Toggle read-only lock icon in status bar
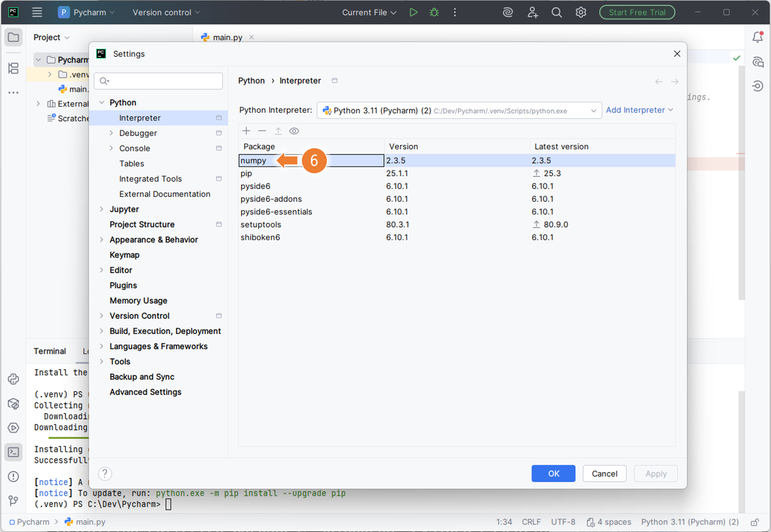Viewport: 771px width, 532px height. [x=754, y=522]
